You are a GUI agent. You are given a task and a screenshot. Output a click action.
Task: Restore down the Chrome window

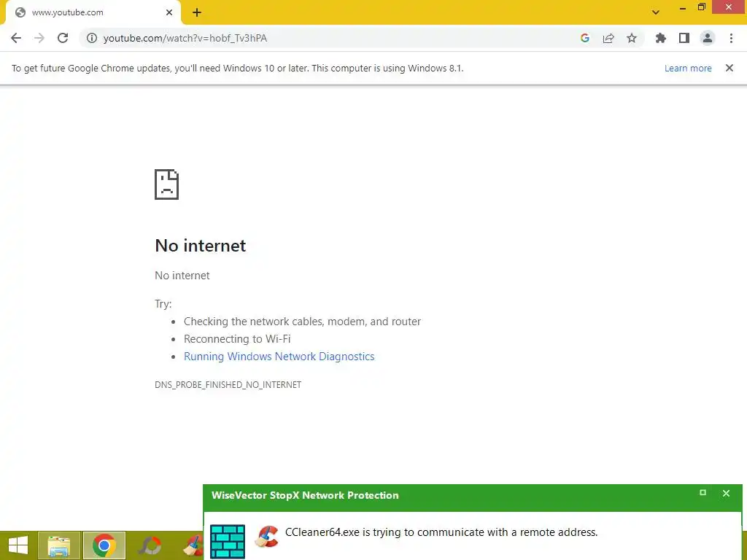pyautogui.click(x=702, y=7)
